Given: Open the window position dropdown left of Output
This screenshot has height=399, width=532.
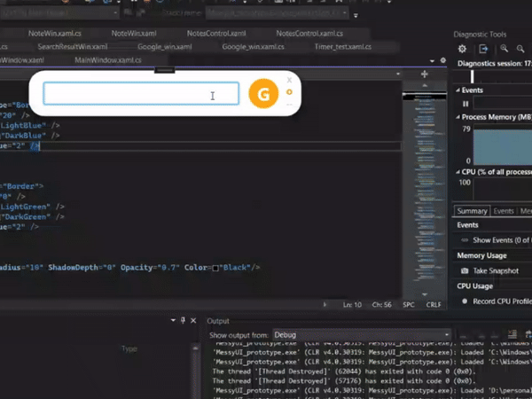Looking at the screenshot, I should point(173,320).
